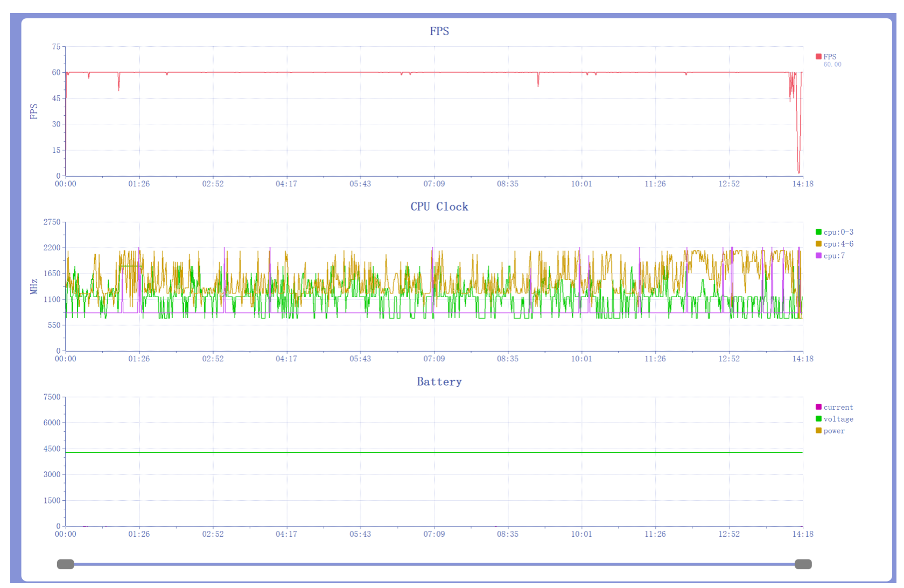The image size is (904, 588).
Task: Click the Battery chart title
Action: (439, 382)
